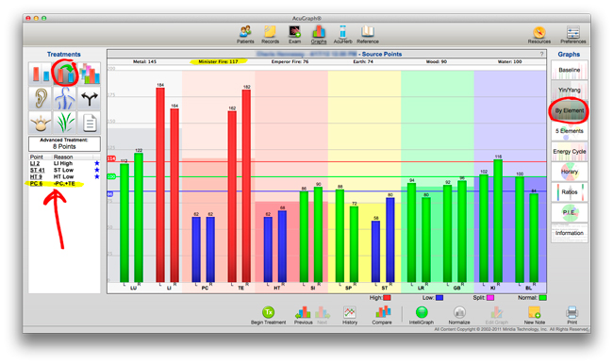Switch to the Yin/Yang graph
The width and height of the screenshot is (613, 364).
(x=570, y=90)
